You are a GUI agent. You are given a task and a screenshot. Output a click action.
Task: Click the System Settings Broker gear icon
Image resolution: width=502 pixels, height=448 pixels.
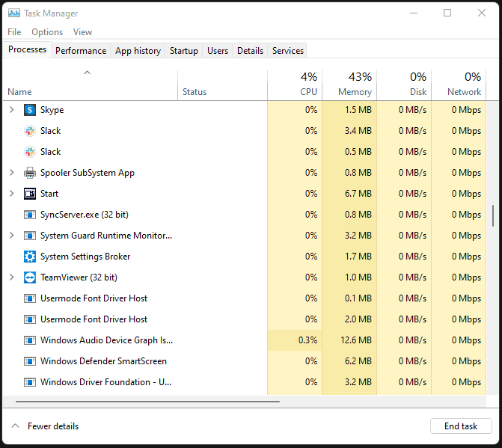point(30,257)
